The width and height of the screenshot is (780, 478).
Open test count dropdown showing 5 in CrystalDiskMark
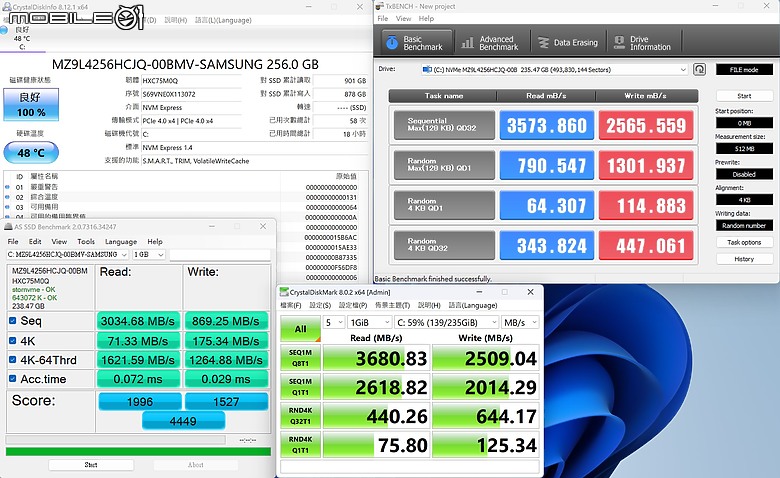point(334,322)
